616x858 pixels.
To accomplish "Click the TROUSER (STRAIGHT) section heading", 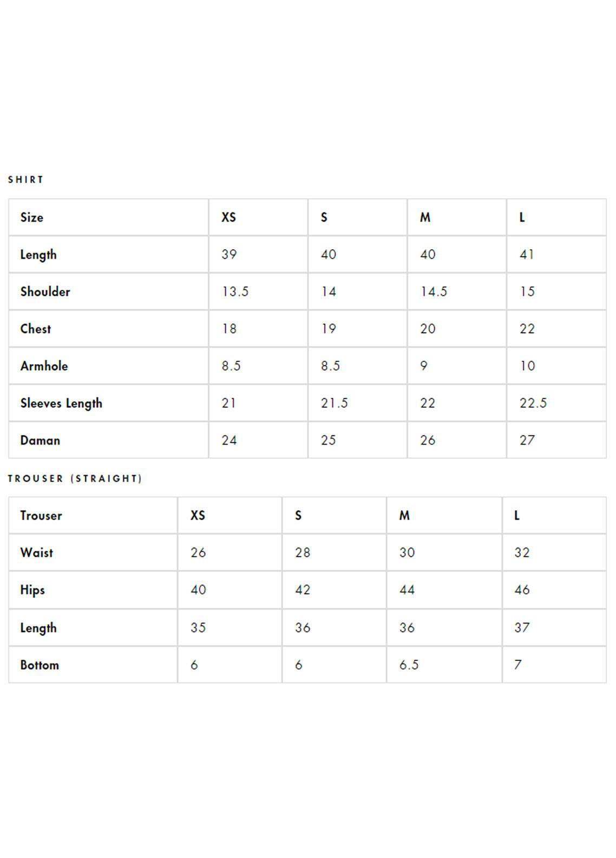I will [75, 478].
